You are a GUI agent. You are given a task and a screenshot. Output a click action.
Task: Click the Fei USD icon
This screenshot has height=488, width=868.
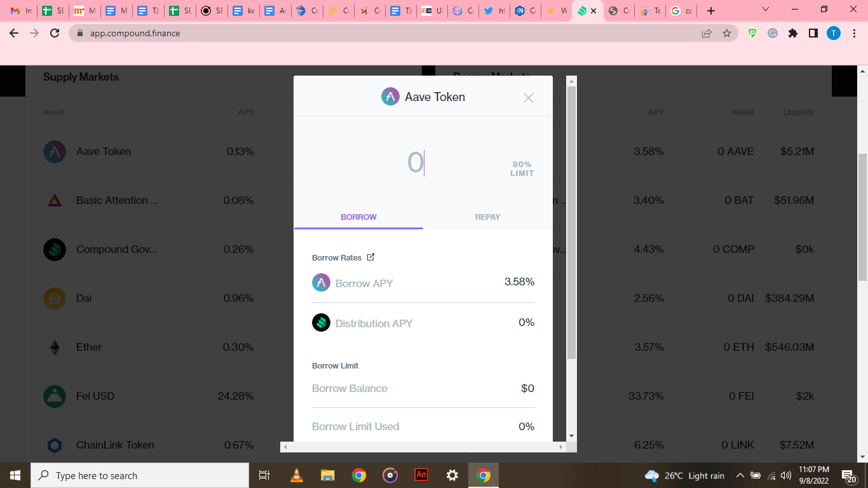(x=55, y=396)
